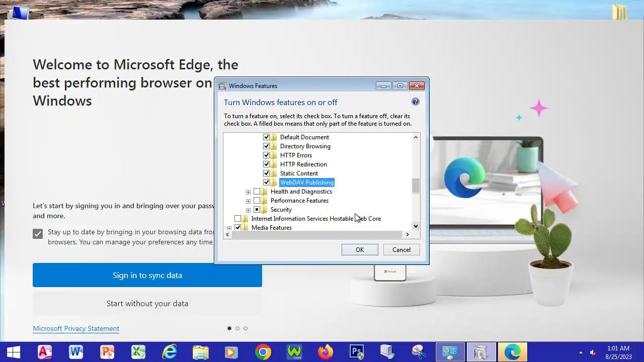Uncheck the WebDAV Publishing checkbox
The height and width of the screenshot is (362, 644).
click(267, 183)
